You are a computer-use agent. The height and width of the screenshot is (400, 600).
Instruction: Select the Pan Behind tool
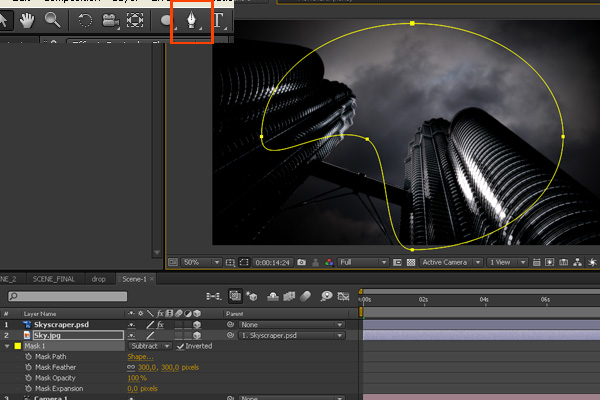point(135,20)
